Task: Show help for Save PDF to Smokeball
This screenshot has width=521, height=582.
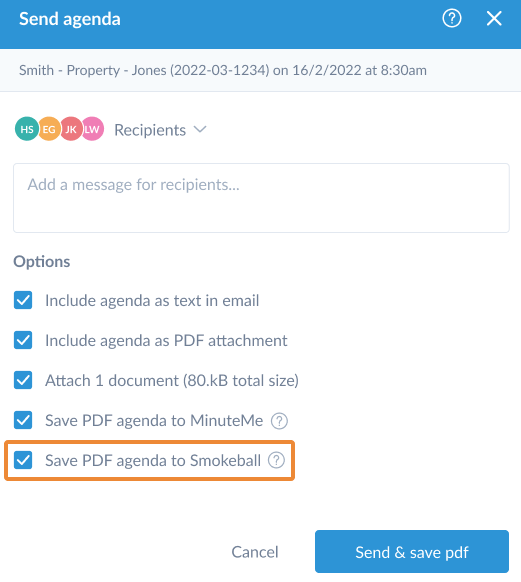Action: pyautogui.click(x=276, y=460)
